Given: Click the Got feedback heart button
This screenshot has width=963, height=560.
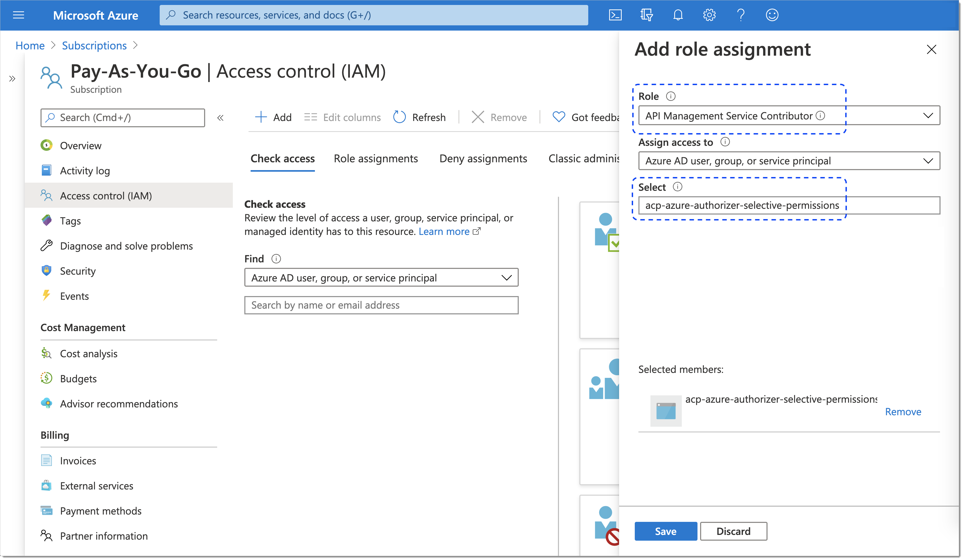Looking at the screenshot, I should (x=586, y=117).
